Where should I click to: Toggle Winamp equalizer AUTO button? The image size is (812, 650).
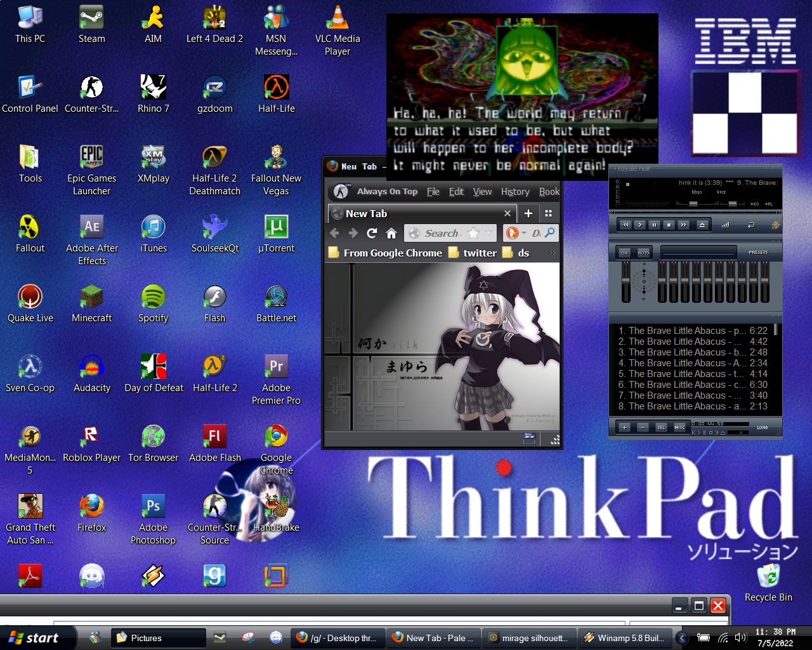[644, 253]
